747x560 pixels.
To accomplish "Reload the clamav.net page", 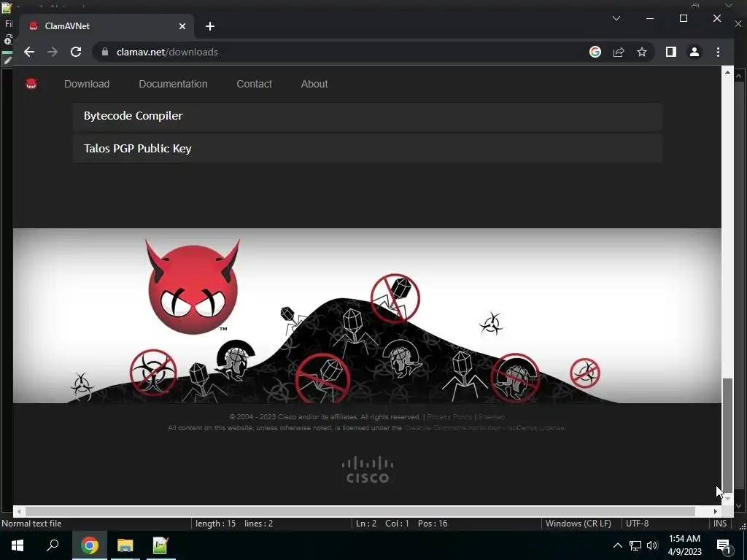I will tap(76, 52).
